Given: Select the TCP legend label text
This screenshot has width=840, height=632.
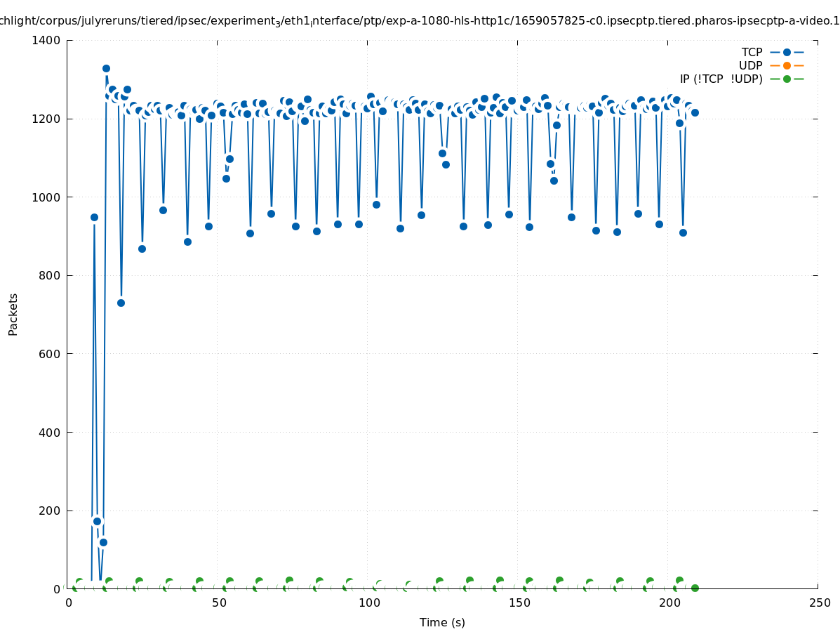Looking at the screenshot, I should coord(752,52).
